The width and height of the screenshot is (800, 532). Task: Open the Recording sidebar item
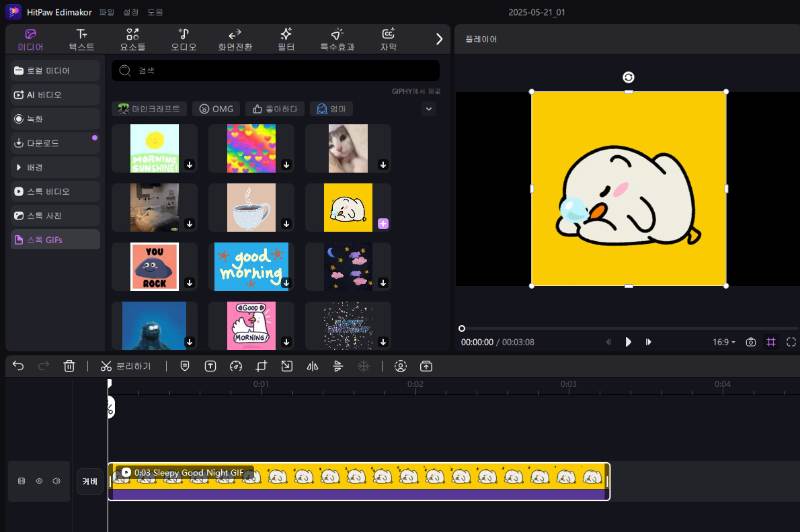point(55,119)
